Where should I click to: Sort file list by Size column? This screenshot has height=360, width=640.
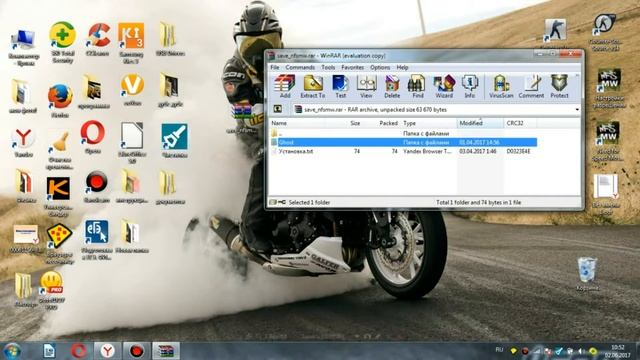(x=355, y=123)
